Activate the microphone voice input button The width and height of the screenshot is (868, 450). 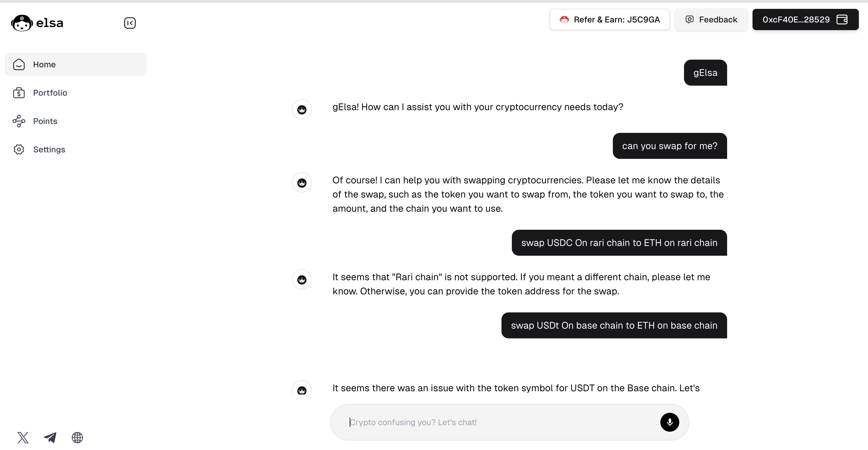[x=669, y=422]
